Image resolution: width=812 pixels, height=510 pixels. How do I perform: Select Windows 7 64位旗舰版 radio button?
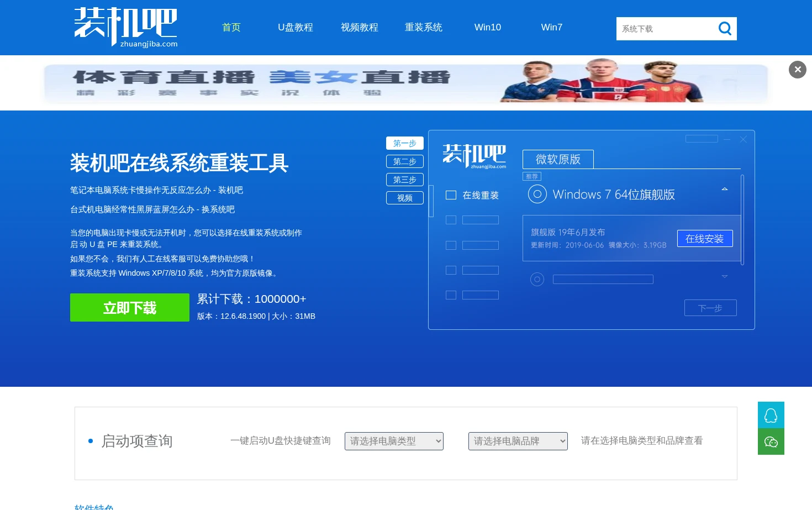coord(537,194)
